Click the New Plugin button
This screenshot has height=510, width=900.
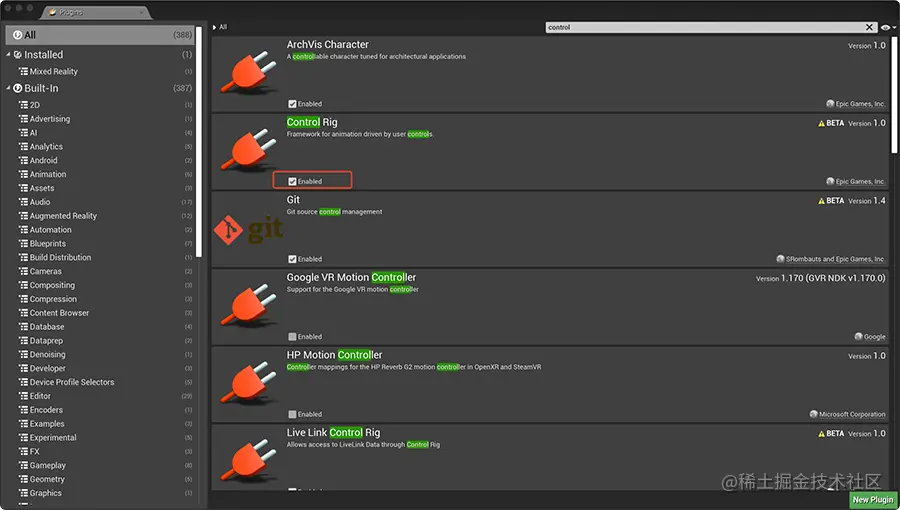click(872, 500)
